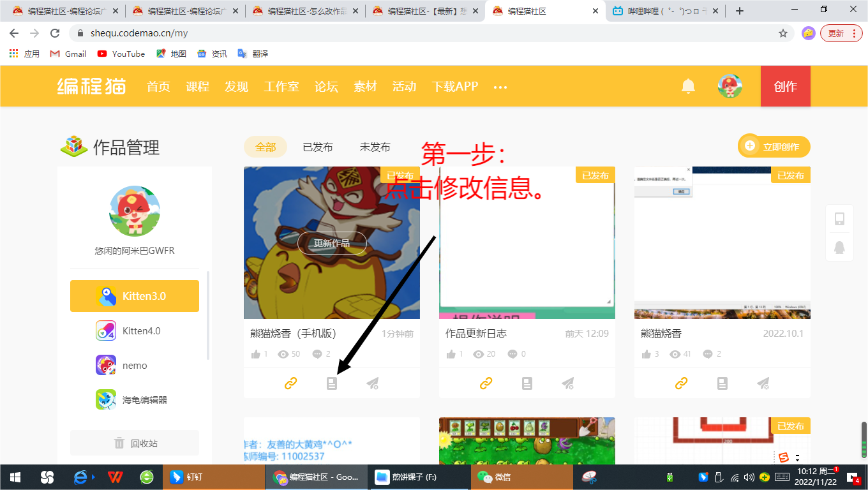Open the 课程 navigation item
Screen dimensions: 868x490
click(x=198, y=87)
